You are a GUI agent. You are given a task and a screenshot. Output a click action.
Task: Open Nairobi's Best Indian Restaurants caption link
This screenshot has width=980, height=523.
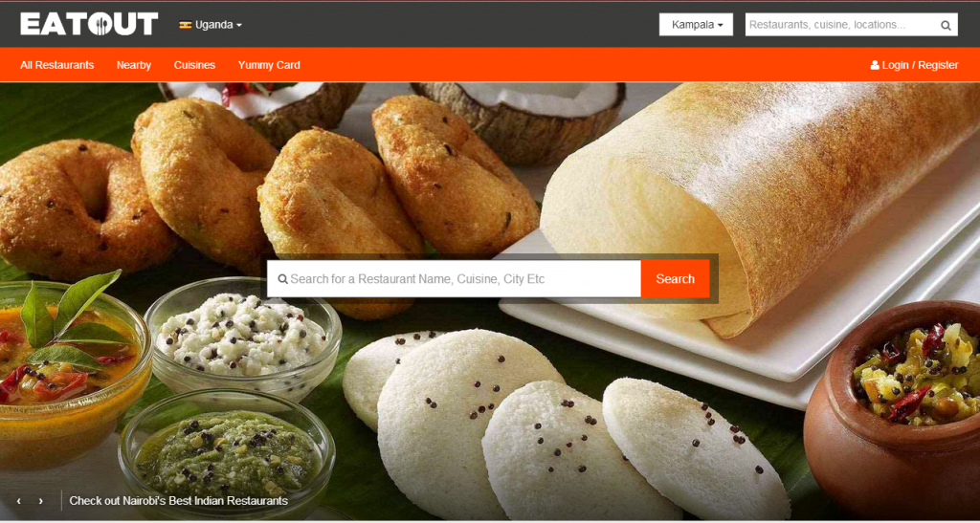179,501
